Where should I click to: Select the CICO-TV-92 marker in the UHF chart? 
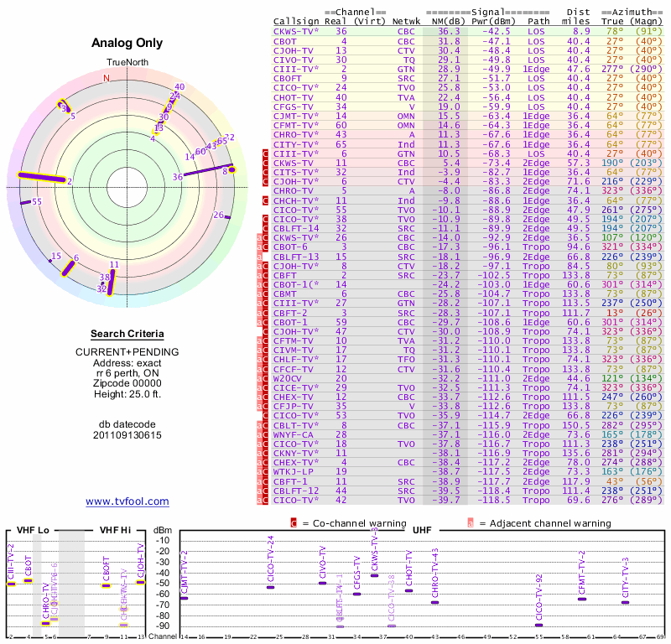click(538, 625)
